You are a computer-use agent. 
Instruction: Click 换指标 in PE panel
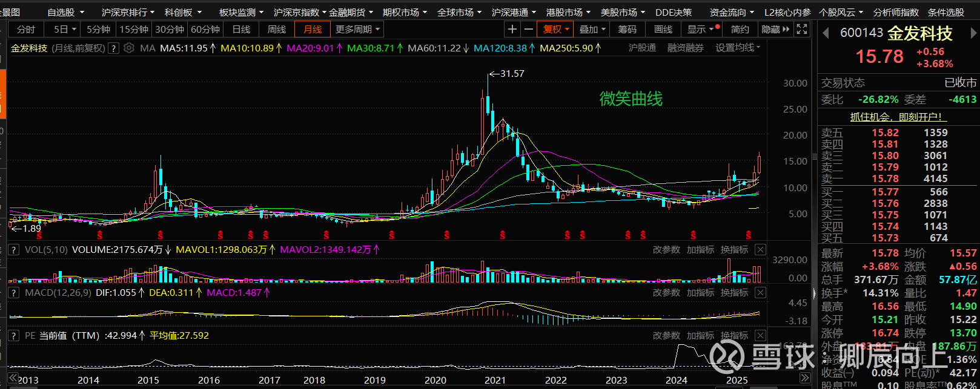pos(734,336)
